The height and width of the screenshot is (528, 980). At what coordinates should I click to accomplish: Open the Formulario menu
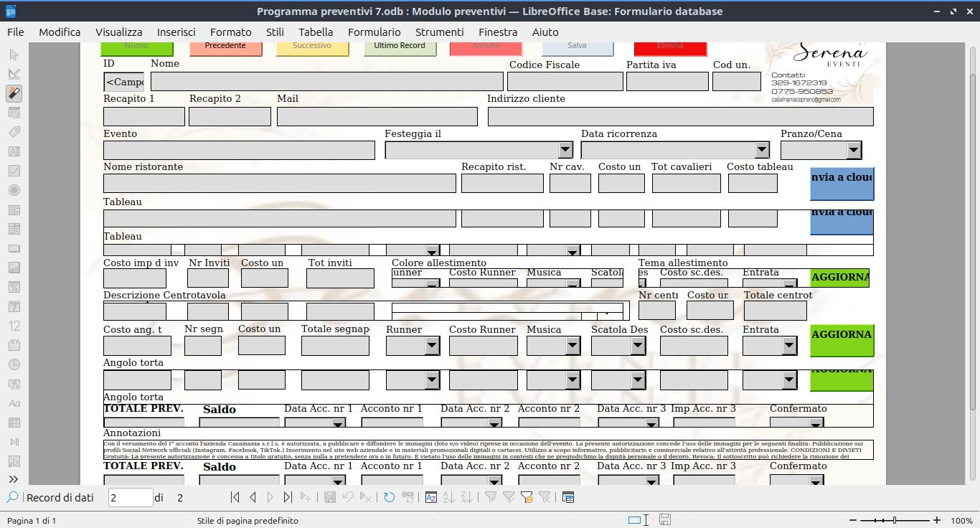pyautogui.click(x=374, y=32)
